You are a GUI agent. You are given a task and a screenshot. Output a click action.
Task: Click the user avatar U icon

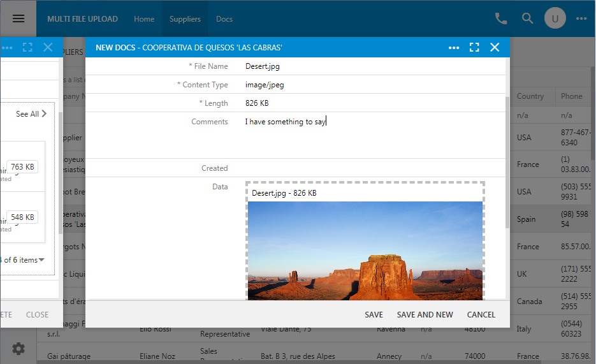pos(555,18)
